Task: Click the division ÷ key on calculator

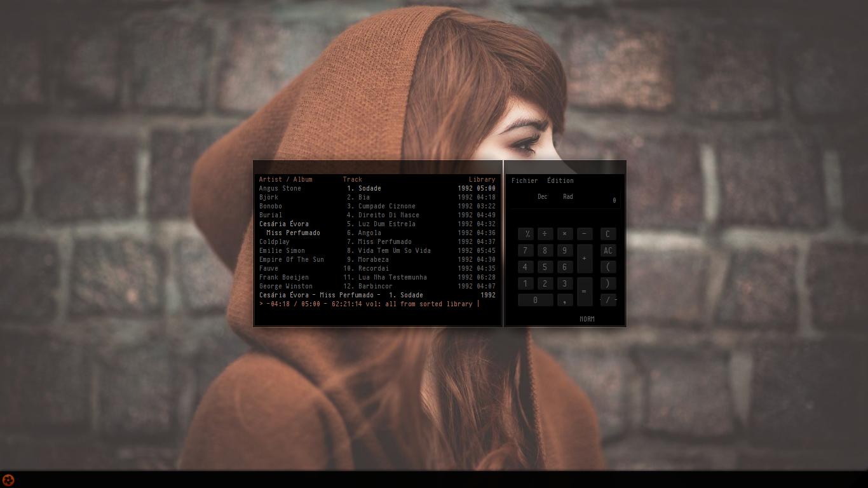Action: [545, 234]
